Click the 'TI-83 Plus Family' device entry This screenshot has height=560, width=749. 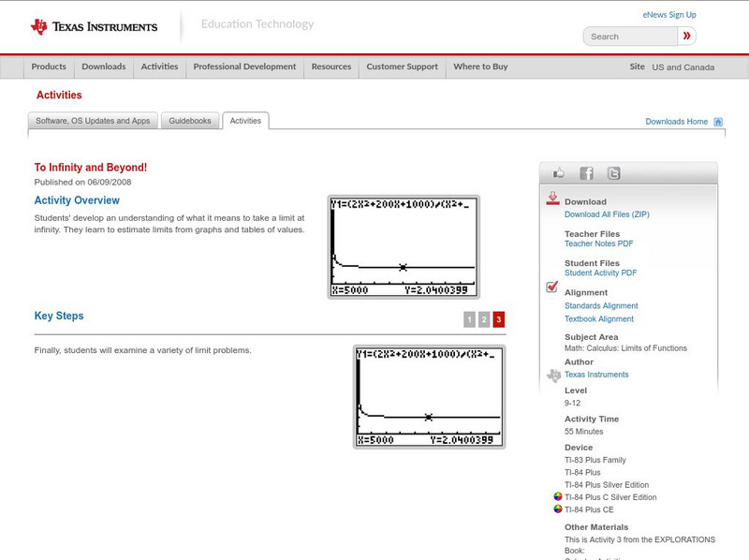[595, 460]
